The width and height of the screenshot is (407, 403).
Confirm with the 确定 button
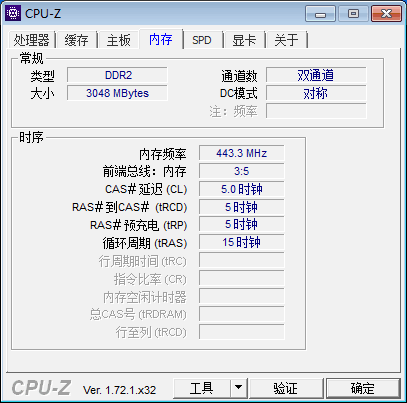[x=363, y=388]
